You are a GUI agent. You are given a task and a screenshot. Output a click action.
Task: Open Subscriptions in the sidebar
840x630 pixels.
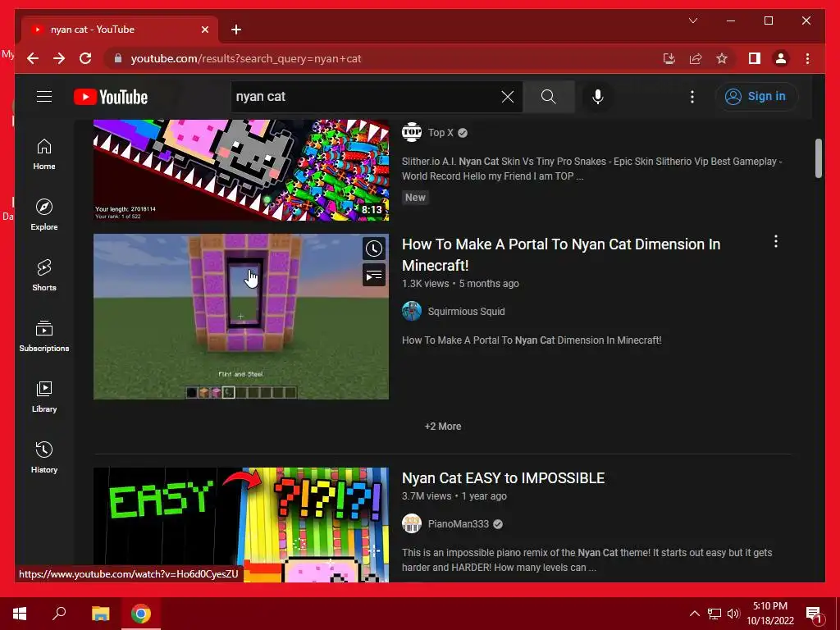tap(44, 336)
